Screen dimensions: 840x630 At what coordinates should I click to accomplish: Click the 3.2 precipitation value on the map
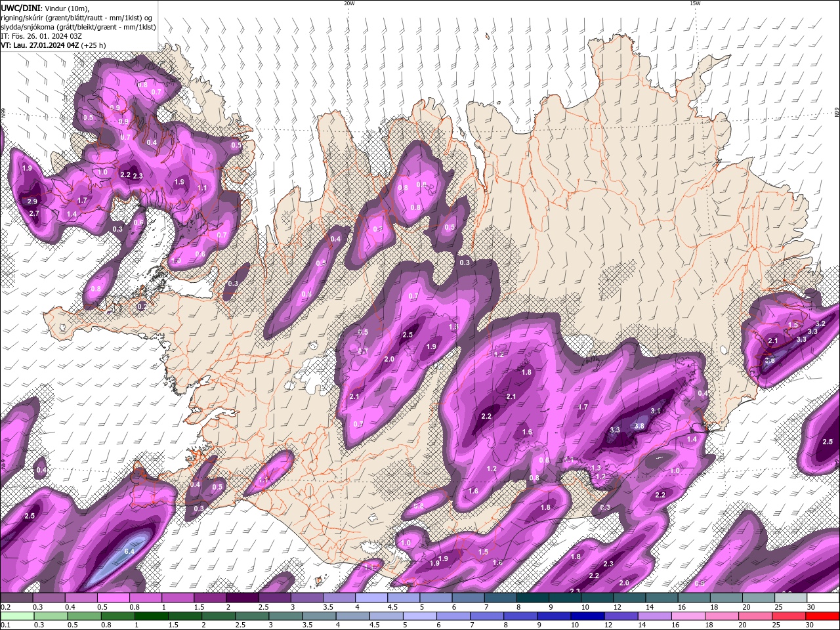click(x=820, y=324)
